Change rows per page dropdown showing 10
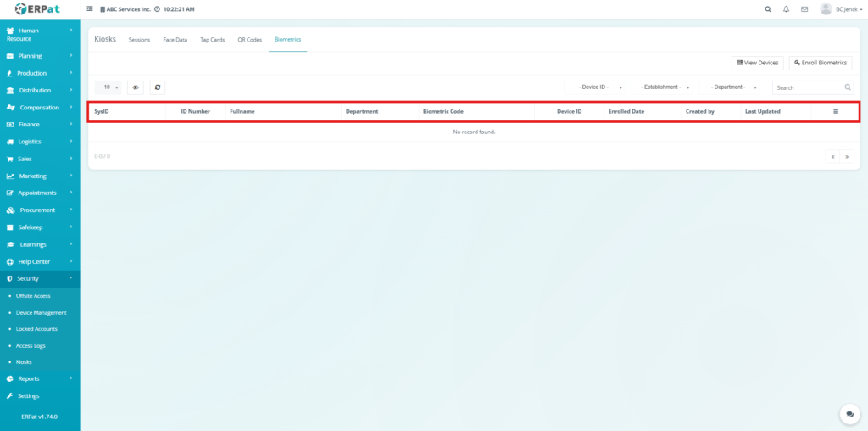 click(x=108, y=87)
